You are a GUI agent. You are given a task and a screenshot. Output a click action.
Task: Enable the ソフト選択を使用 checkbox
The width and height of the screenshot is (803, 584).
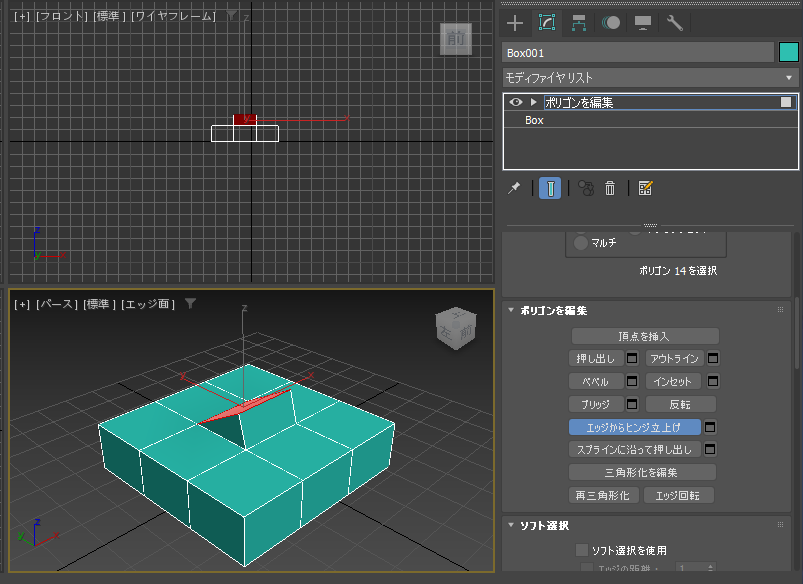(x=582, y=550)
